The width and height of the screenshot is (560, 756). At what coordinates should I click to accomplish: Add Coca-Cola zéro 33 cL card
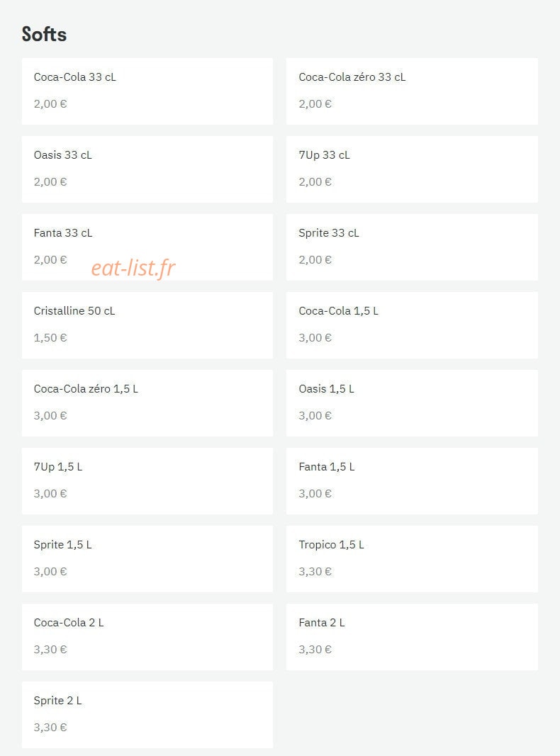[412, 91]
